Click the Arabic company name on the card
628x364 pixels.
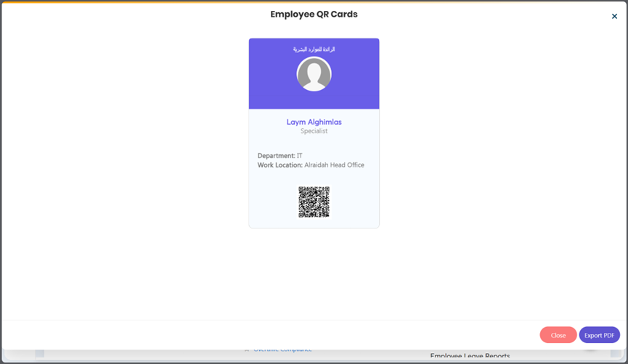point(314,49)
